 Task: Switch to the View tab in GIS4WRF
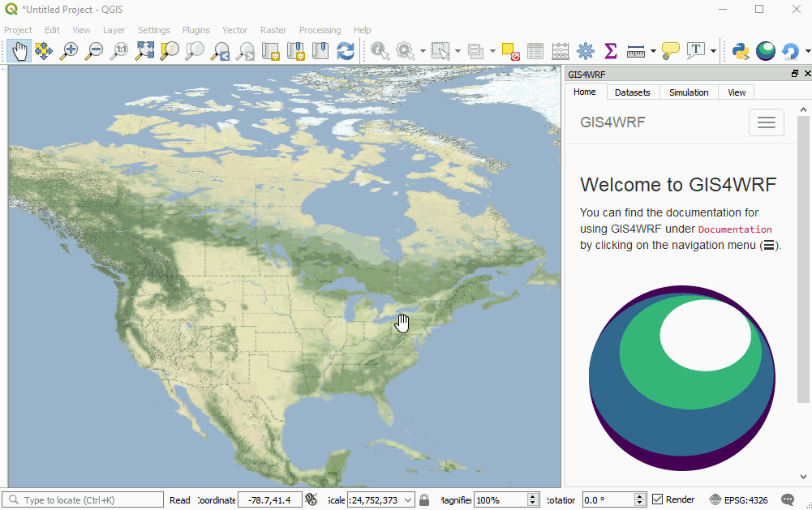coord(737,92)
